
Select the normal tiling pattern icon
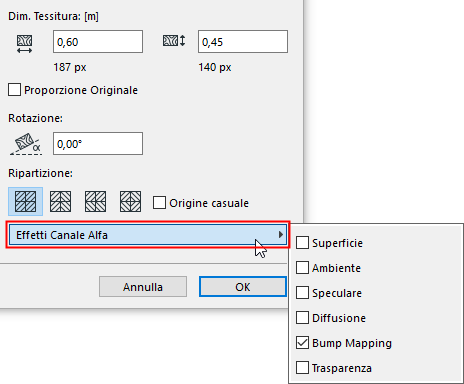tap(26, 202)
